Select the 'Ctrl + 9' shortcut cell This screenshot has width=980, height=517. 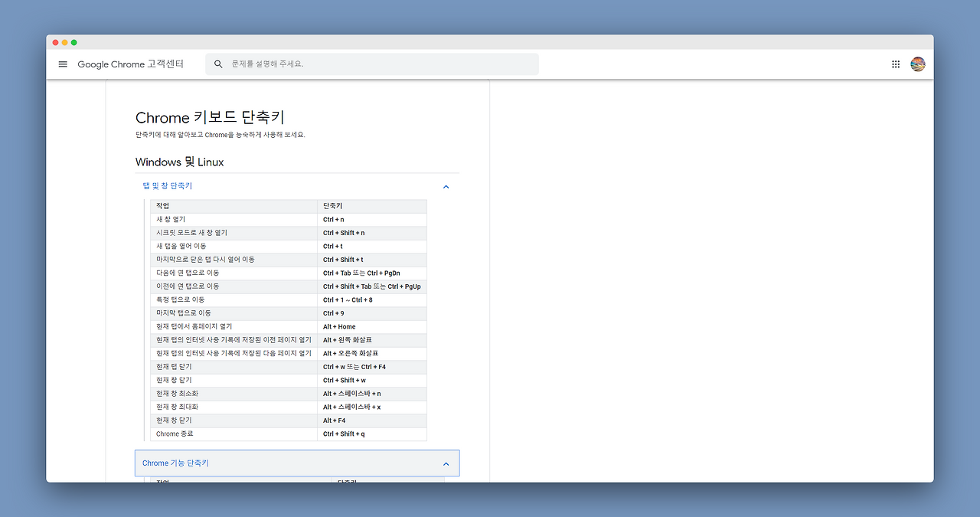(372, 313)
